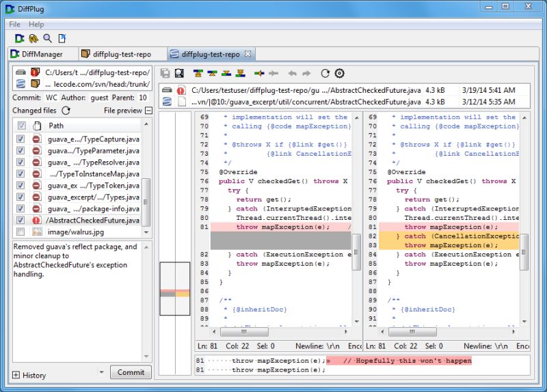Uncheck the Types.java checkbox
This screenshot has height=392, width=547.
(x=21, y=197)
